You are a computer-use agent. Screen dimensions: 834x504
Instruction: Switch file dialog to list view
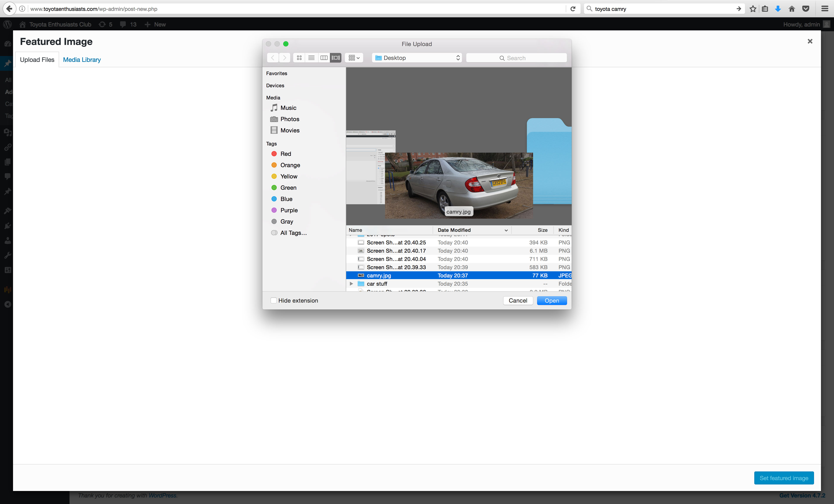[311, 58]
